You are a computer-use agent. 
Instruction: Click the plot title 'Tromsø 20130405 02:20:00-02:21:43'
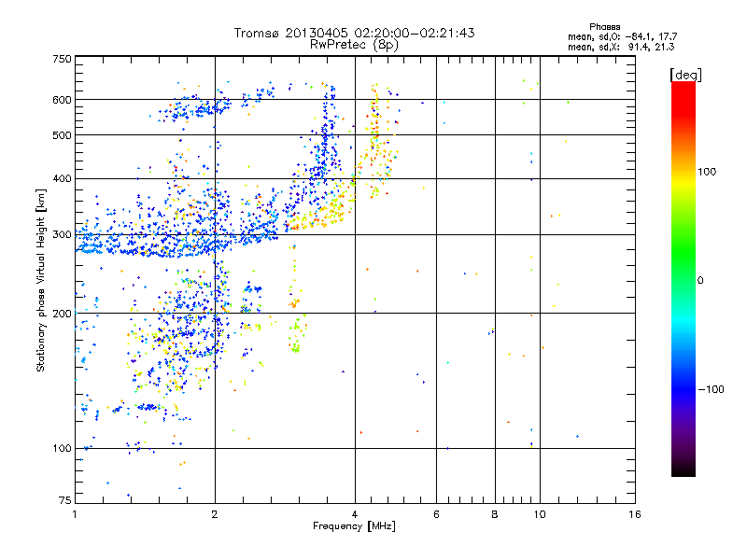(x=354, y=33)
